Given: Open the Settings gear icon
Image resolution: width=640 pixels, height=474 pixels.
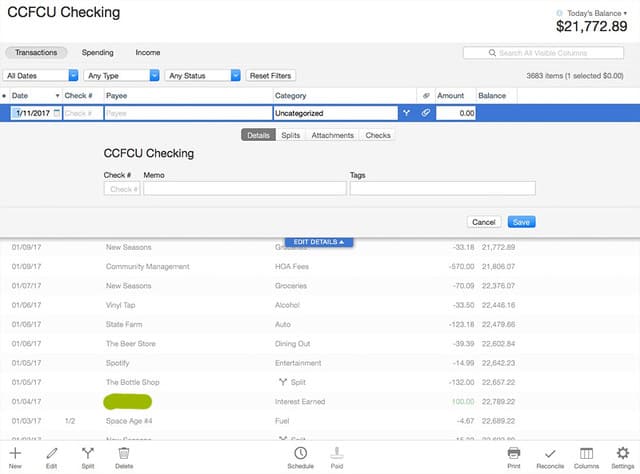Looking at the screenshot, I should [x=622, y=453].
